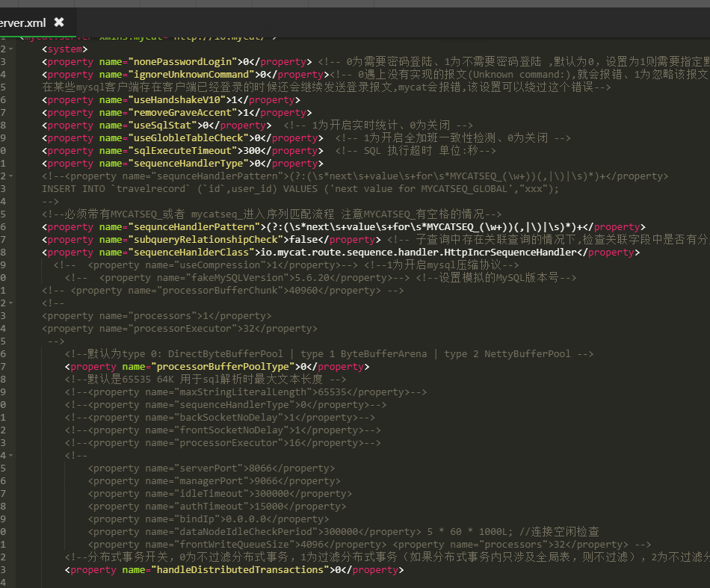Click the useHandshakeV10 property name
The image size is (710, 588).
click(x=177, y=99)
